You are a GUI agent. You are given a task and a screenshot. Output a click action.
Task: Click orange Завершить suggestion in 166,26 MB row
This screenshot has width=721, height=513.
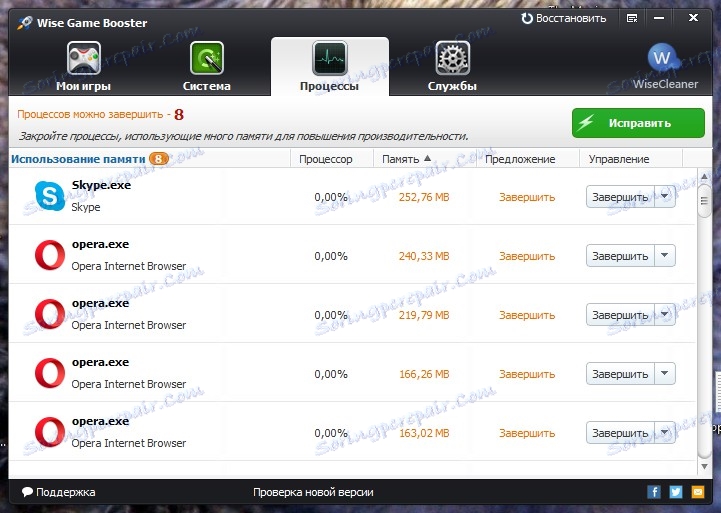(527, 374)
